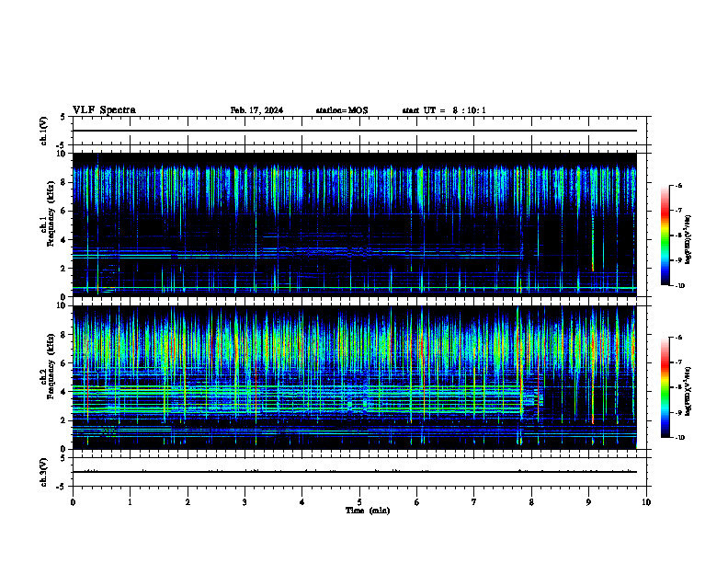Click the '-10' tick on ch.1 colorbar
728x563 pixels.
pyautogui.click(x=679, y=285)
